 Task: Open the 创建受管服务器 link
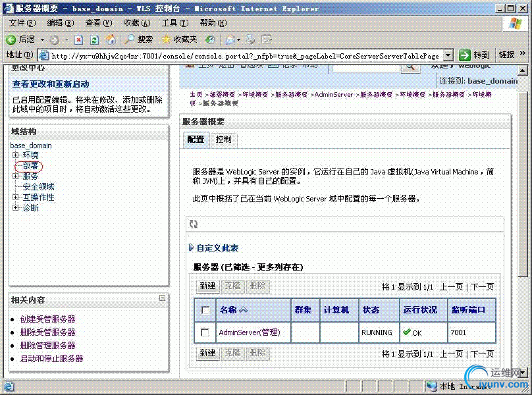pos(47,319)
